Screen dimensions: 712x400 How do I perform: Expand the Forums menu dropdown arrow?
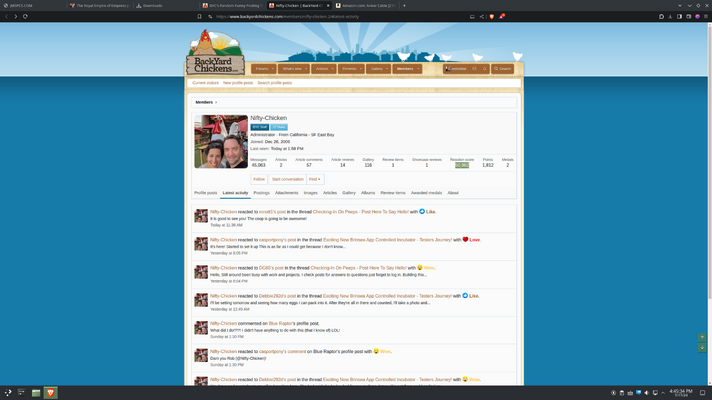(x=272, y=69)
